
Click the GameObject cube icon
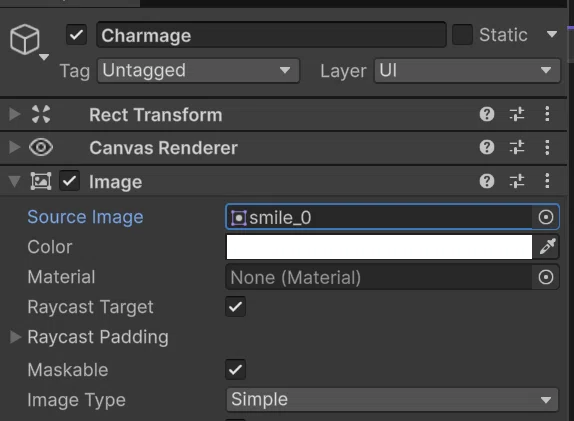(25, 39)
